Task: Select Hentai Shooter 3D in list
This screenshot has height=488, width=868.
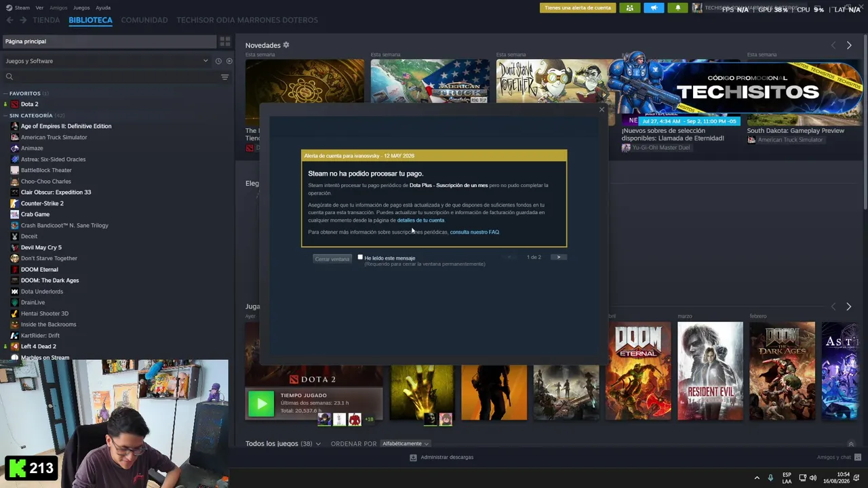Action: (x=44, y=314)
